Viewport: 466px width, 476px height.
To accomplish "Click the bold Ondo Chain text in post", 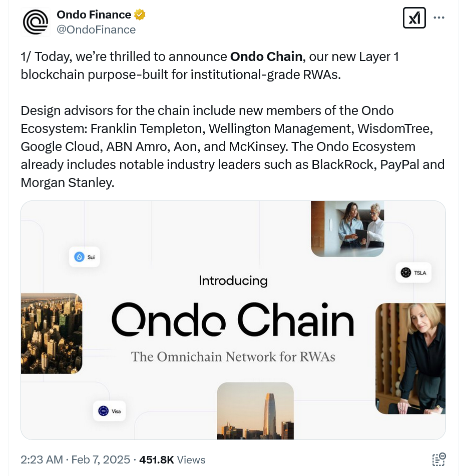I will click(266, 57).
